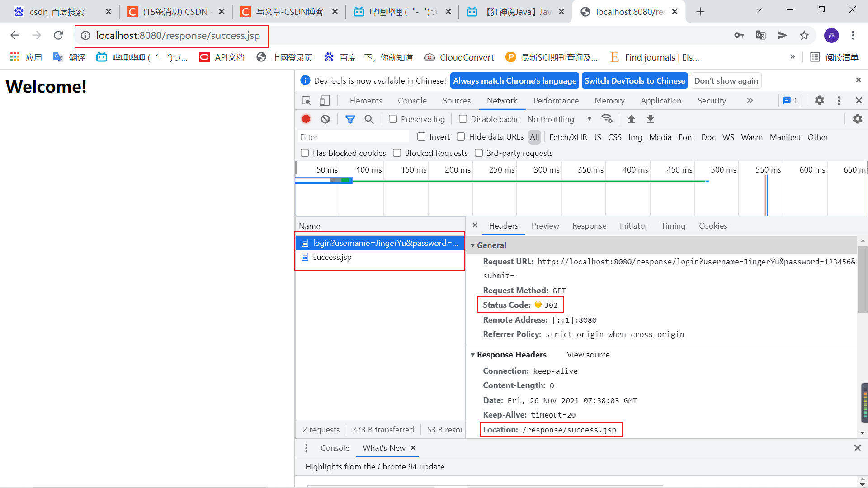Collapse the General section

[473, 245]
